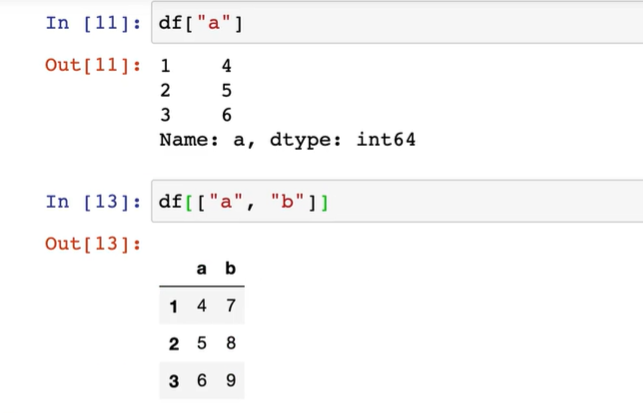Click column header 'a' in the table
The height and width of the screenshot is (413, 643).
tap(201, 269)
